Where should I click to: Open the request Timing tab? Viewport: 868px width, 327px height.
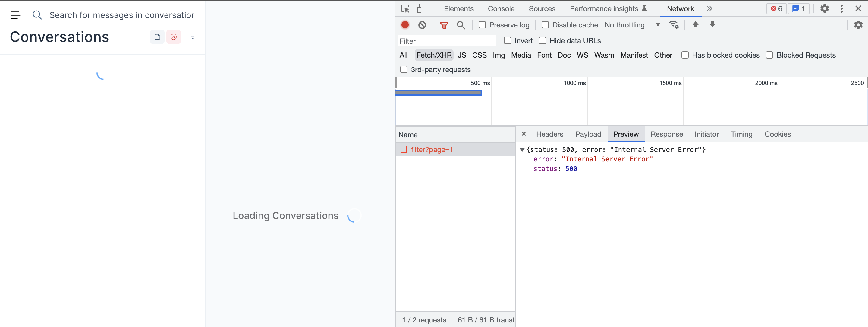[741, 134]
